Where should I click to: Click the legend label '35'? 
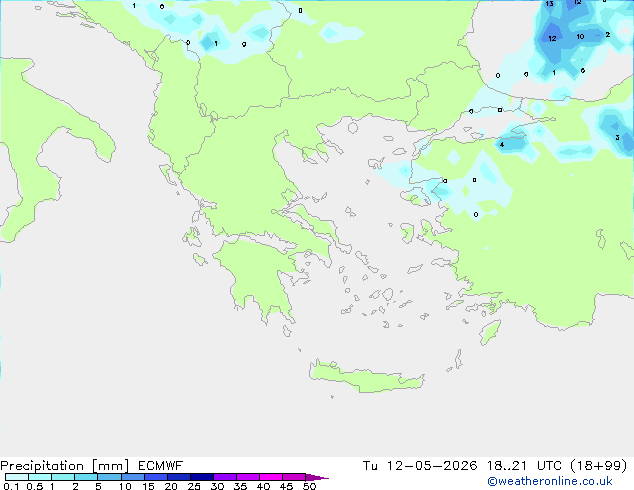tap(240, 486)
